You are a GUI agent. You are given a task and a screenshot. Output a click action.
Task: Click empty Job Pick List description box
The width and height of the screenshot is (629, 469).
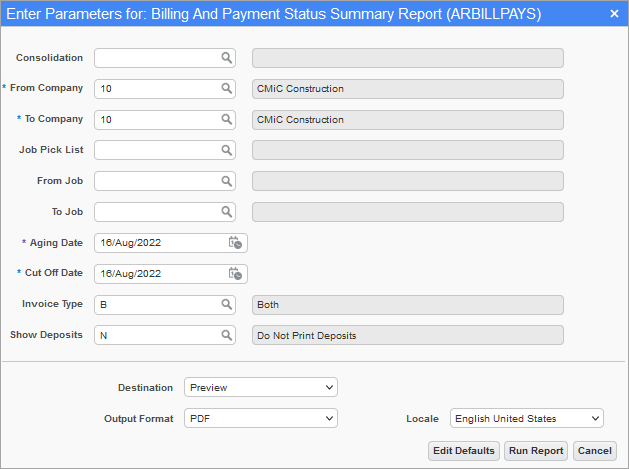tap(408, 150)
